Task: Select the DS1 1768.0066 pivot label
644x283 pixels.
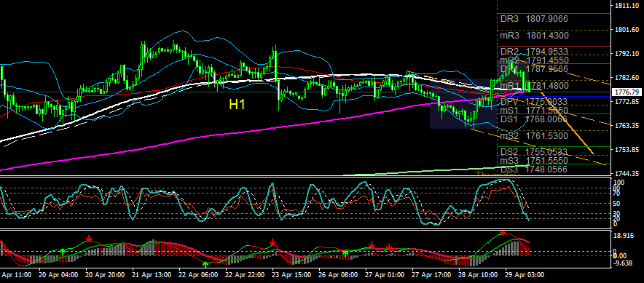Action: coord(534,119)
